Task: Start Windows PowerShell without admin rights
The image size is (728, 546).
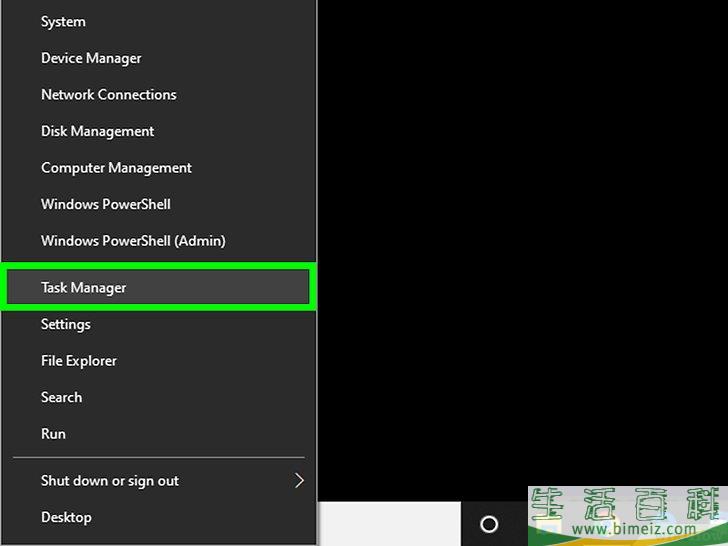Action: (x=158, y=204)
